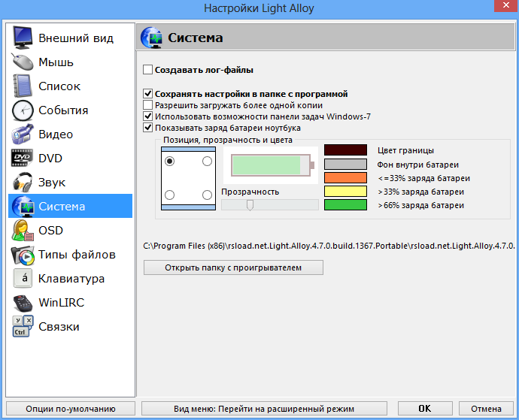519x420 pixels.
Task: Enable Создавать лог-файлы checkbox
Action: 148,70
